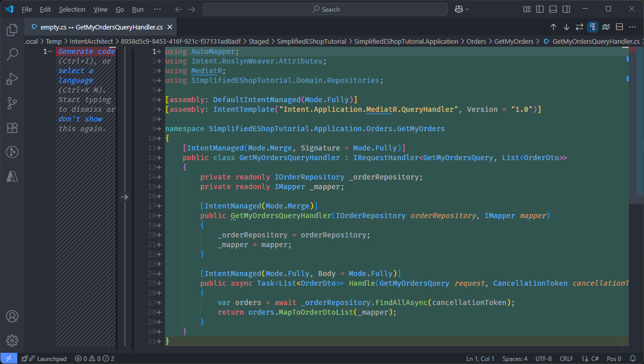
Task: Open the Copilot dropdown chevron
Action: pyautogui.click(x=467, y=9)
